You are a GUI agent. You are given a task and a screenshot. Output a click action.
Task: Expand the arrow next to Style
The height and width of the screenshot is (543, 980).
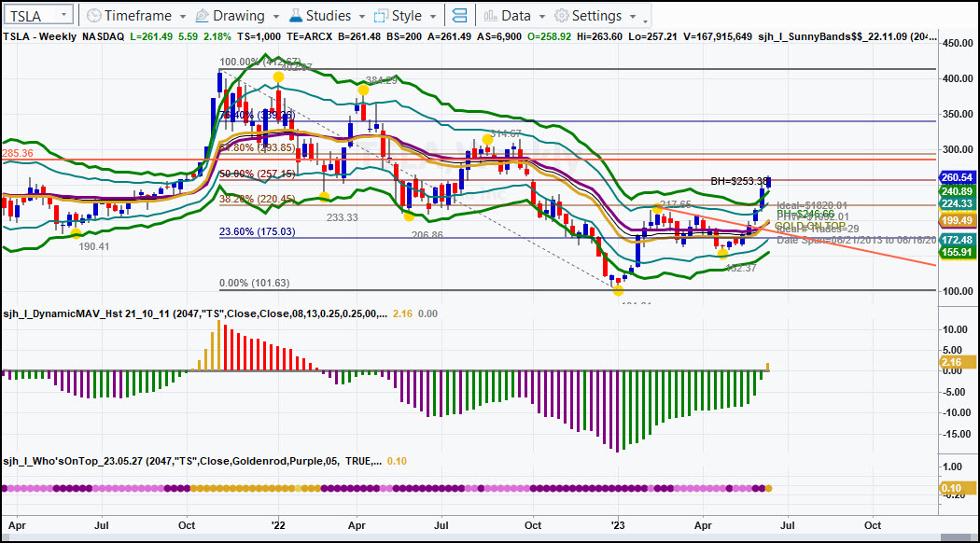tap(432, 17)
